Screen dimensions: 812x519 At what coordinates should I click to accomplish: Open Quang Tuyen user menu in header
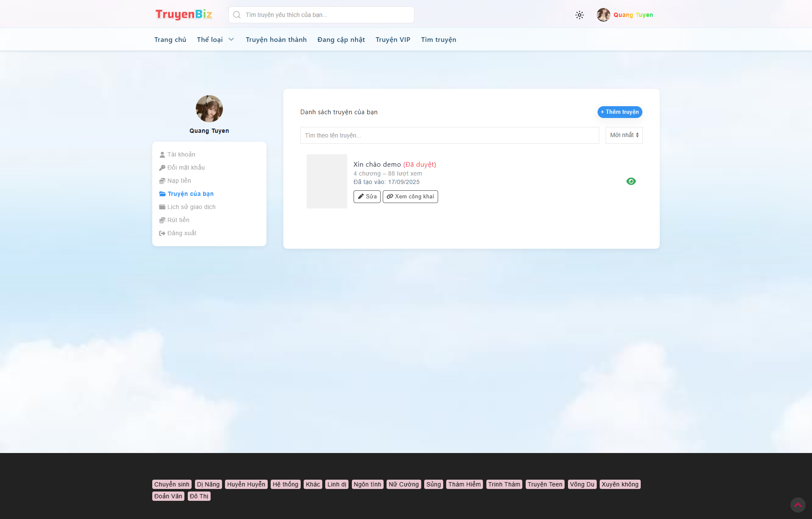click(625, 15)
